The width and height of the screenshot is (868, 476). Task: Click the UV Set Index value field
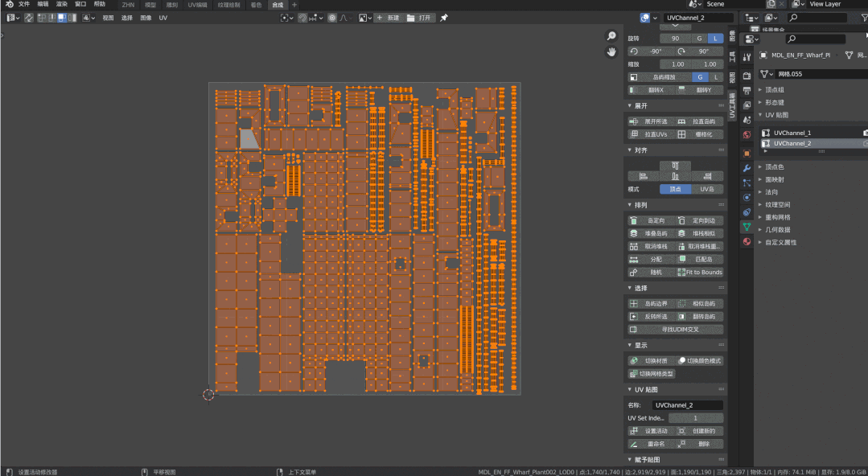tap(695, 418)
